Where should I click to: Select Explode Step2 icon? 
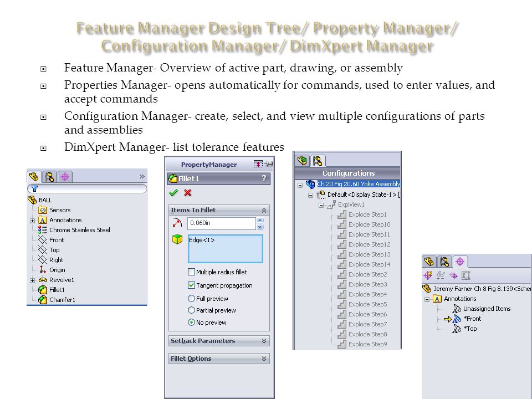[342, 274]
